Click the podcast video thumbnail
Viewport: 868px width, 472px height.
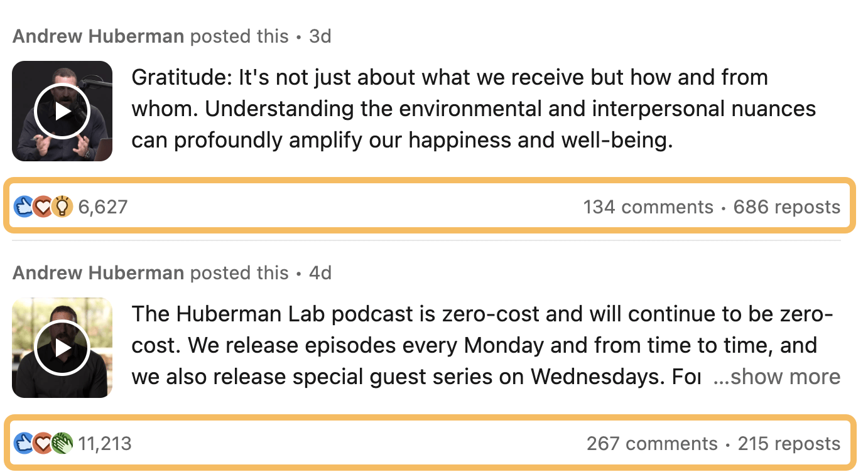[62, 346]
